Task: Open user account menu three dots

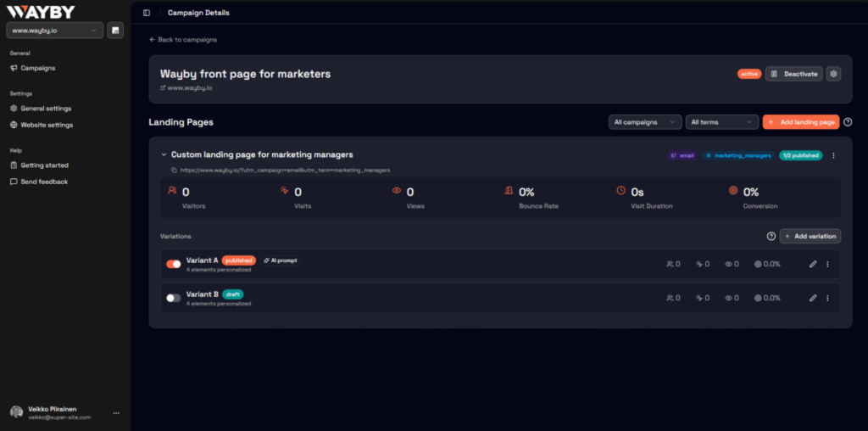Action: tap(116, 413)
